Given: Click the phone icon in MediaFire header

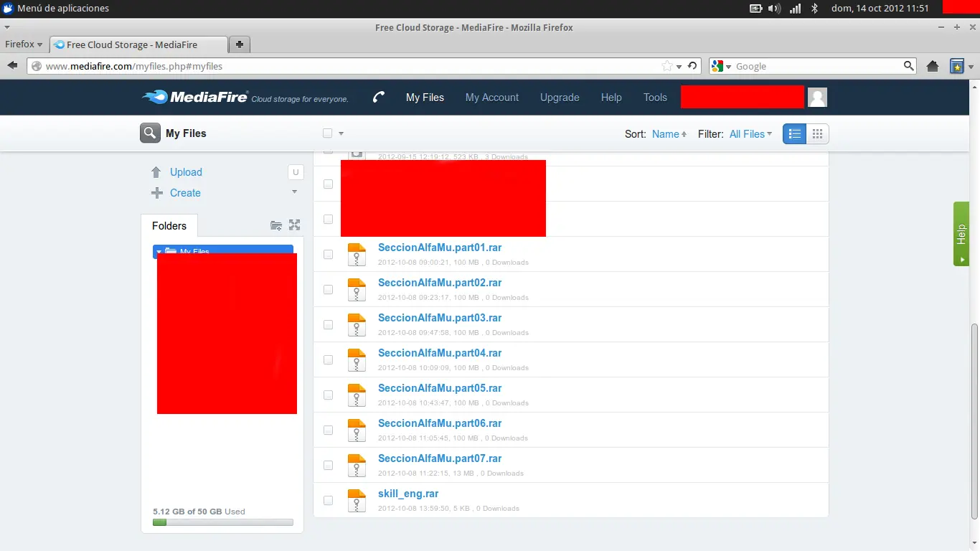Looking at the screenshot, I should [x=379, y=98].
